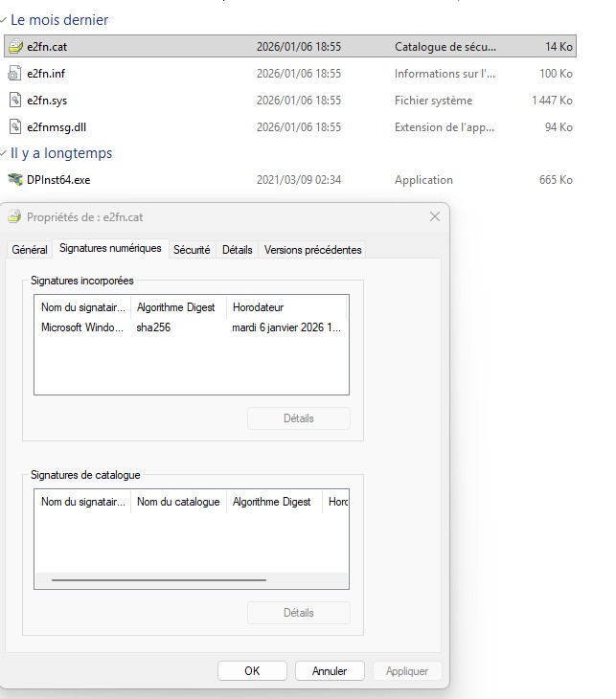Screen dimensions: 616x699
Task: Switch to the Détails tab
Action: pyautogui.click(x=237, y=250)
